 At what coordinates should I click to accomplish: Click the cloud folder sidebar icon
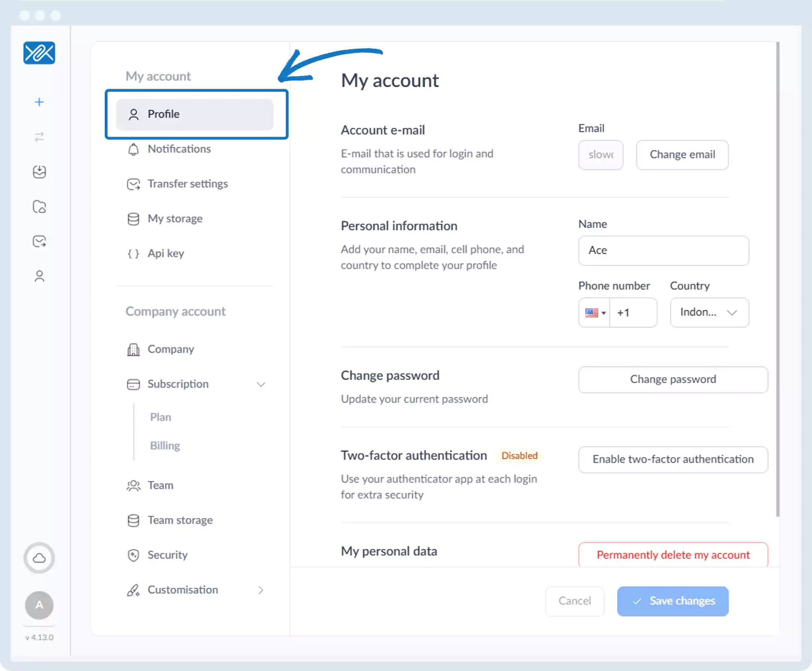click(39, 207)
